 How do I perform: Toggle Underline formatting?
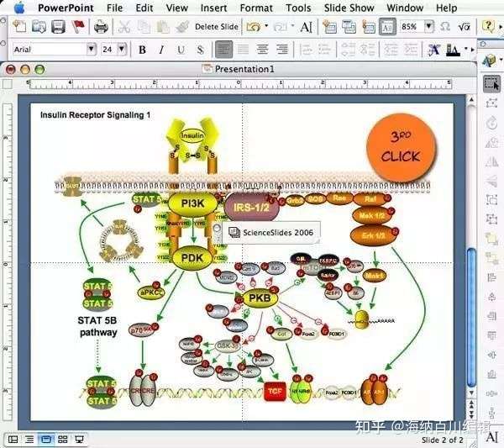179,50
